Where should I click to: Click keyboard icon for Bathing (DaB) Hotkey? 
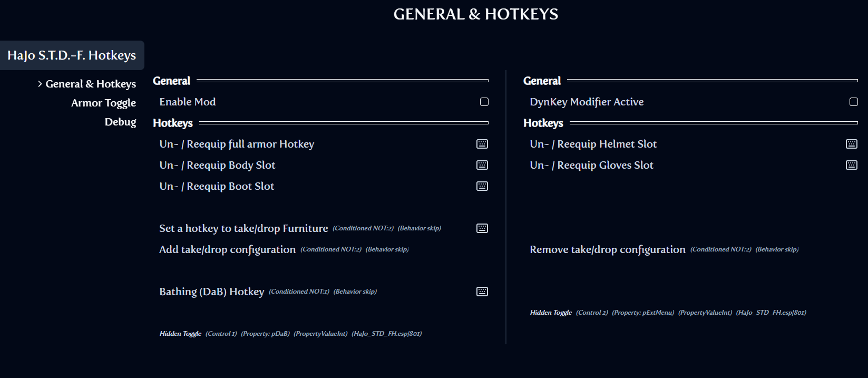coord(482,292)
